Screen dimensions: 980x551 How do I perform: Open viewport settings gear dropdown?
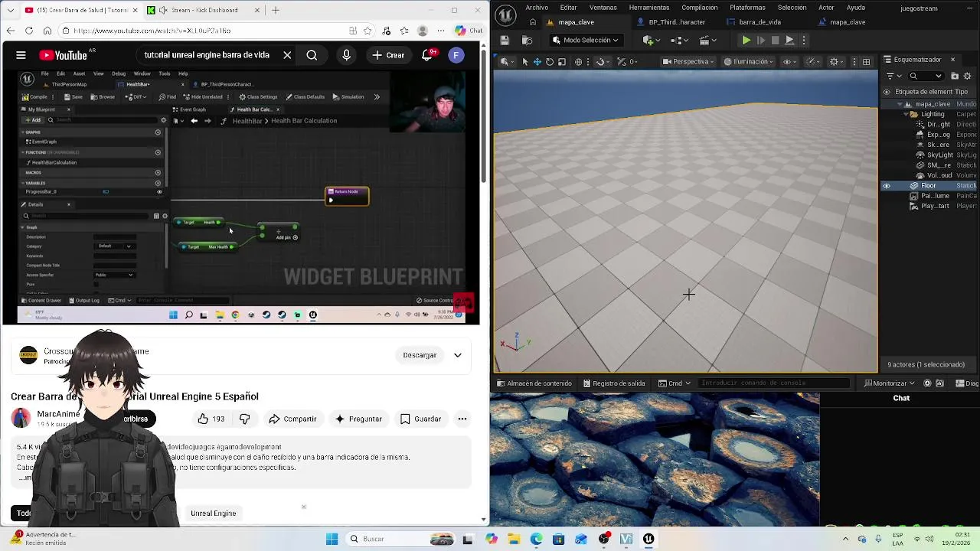click(837, 62)
